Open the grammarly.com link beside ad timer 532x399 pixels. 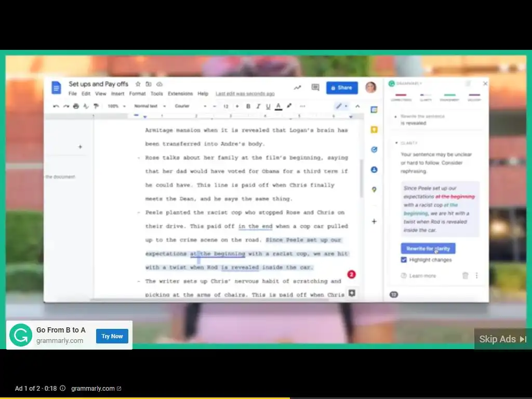(x=96, y=388)
